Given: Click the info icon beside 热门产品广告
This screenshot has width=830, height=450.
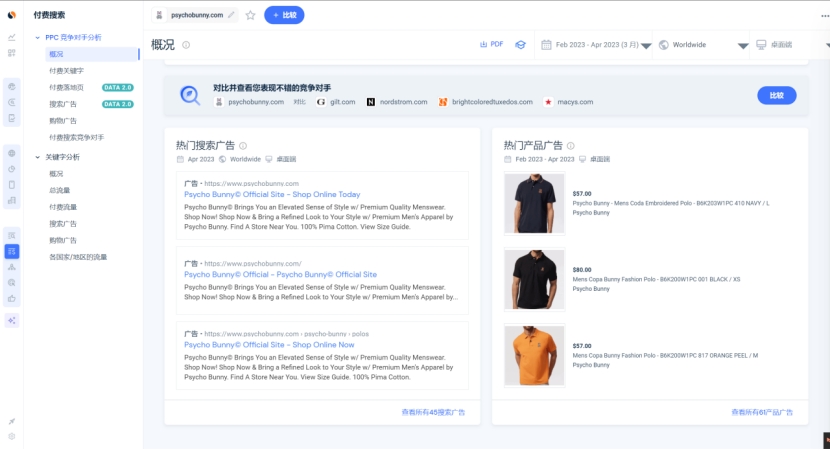Looking at the screenshot, I should coord(571,145).
